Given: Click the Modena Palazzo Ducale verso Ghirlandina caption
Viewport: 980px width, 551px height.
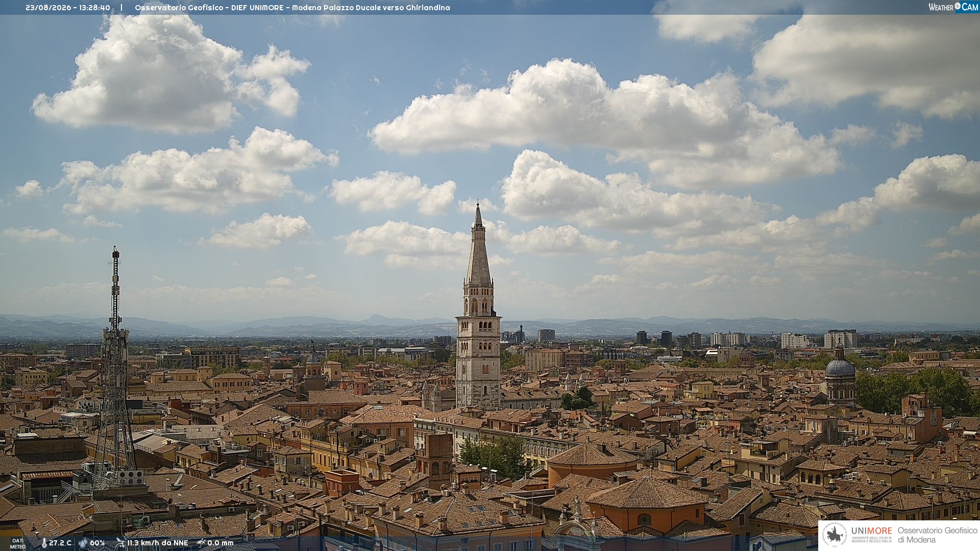Looking at the screenshot, I should [371, 8].
